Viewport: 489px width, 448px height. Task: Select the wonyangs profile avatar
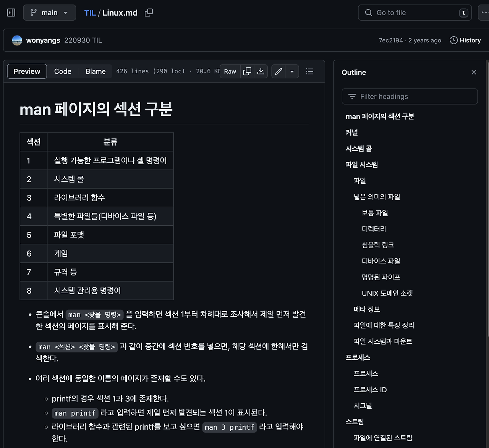[17, 40]
